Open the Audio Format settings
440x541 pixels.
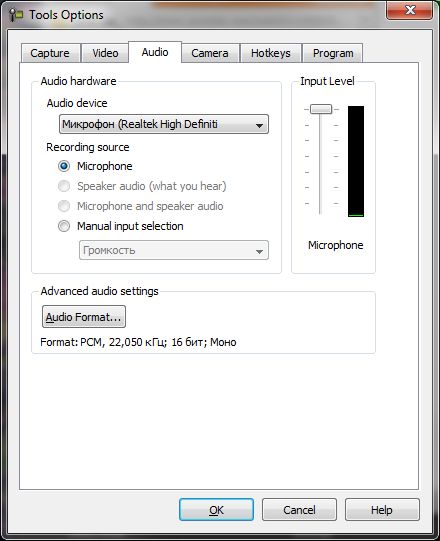84,317
